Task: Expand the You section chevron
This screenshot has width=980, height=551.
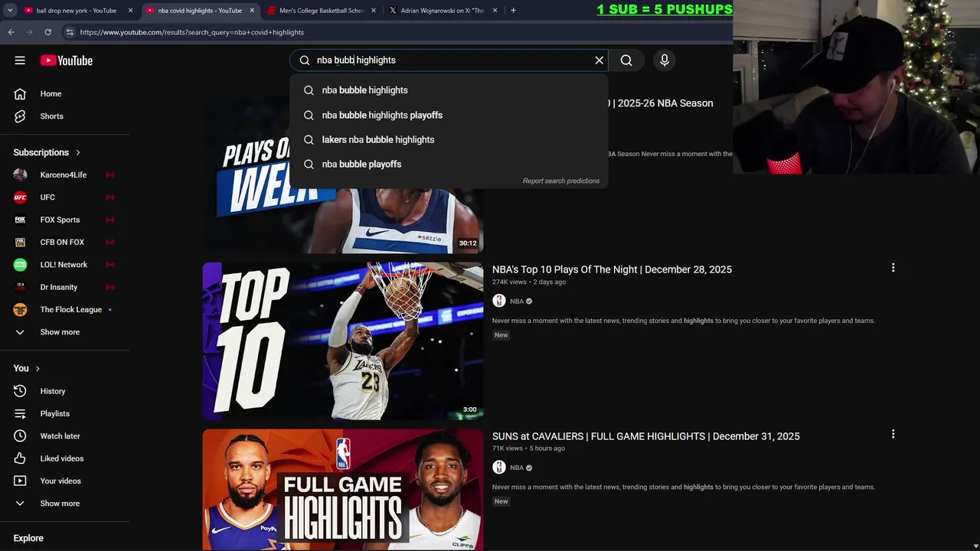Action: [x=38, y=368]
